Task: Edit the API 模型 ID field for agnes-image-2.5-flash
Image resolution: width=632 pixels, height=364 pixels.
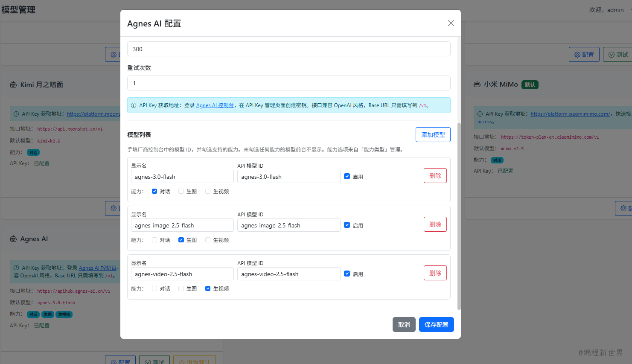Action: click(289, 225)
